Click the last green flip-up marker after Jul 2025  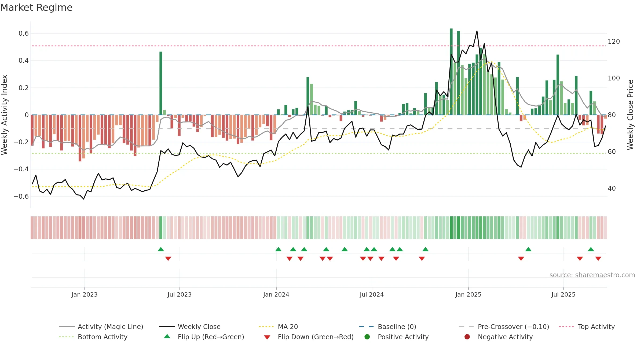coord(591,249)
